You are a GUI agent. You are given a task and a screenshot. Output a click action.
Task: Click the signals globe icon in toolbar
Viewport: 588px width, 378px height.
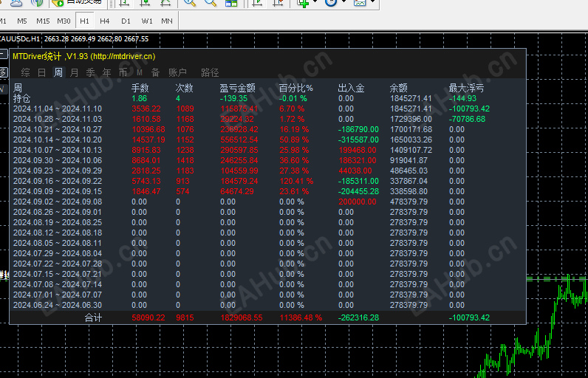click(x=37, y=3)
